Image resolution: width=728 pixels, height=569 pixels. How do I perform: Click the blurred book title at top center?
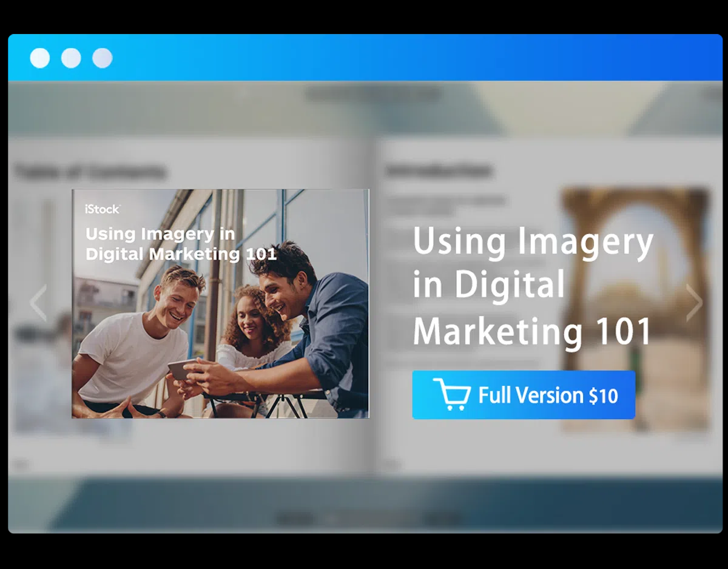tap(372, 94)
